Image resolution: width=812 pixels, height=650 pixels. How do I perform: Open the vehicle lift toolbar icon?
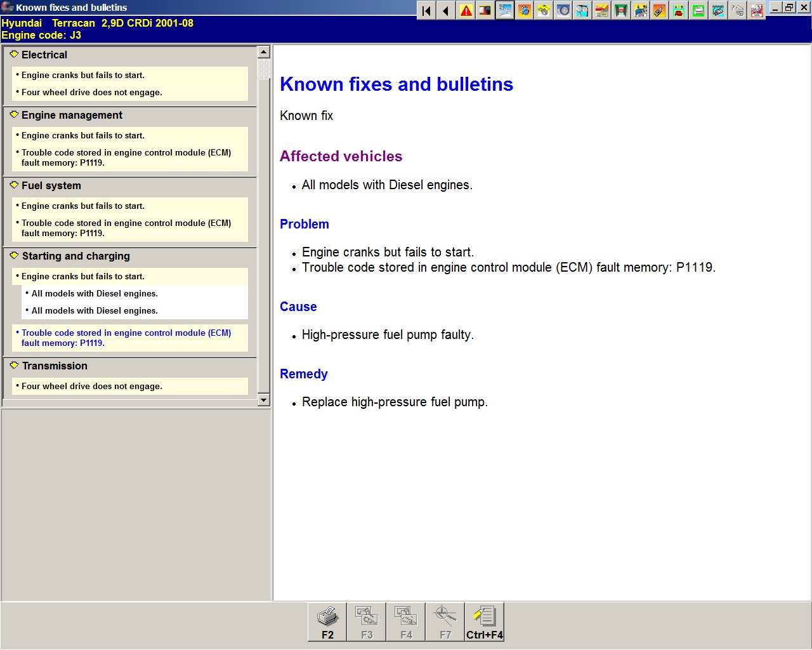coord(621,11)
